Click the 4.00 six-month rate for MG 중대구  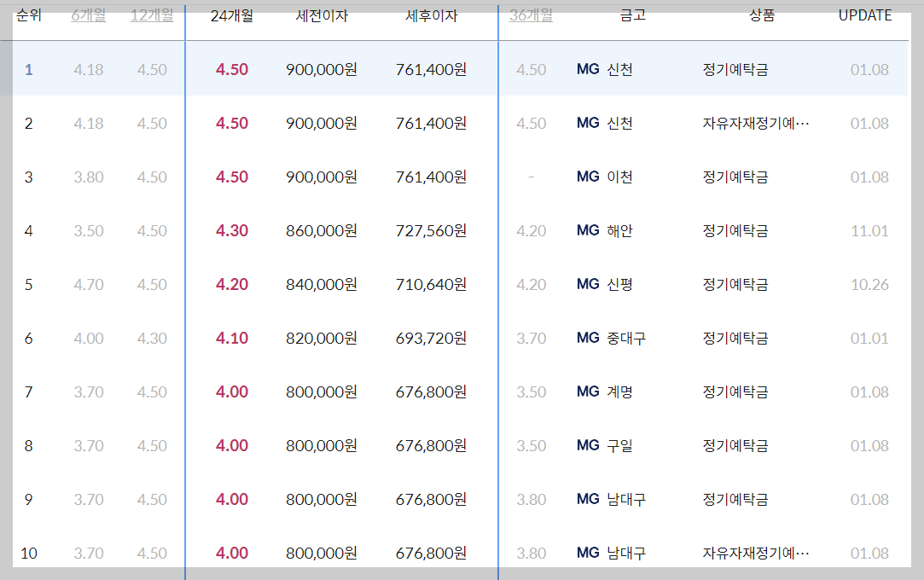click(x=89, y=338)
